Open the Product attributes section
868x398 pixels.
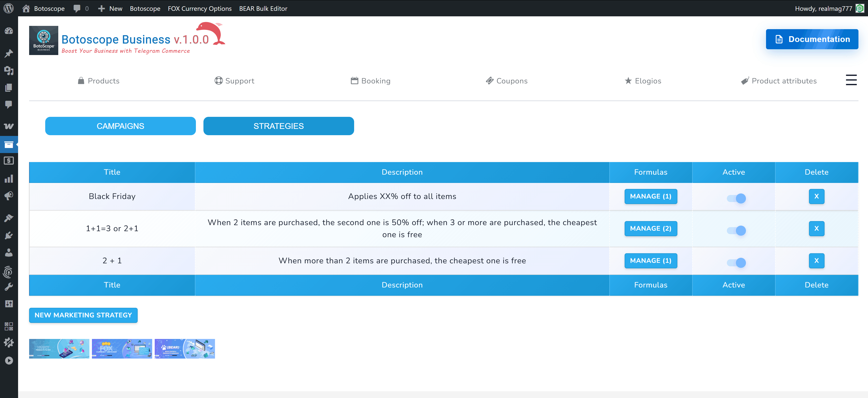click(x=779, y=81)
